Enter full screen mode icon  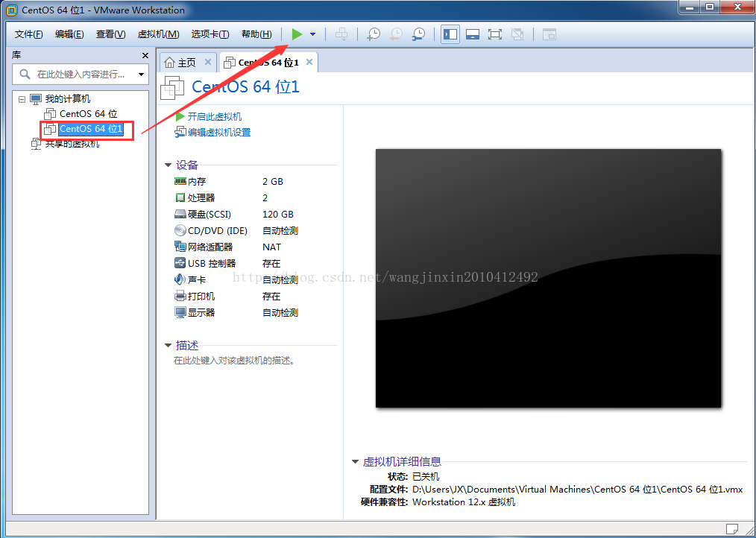point(494,34)
